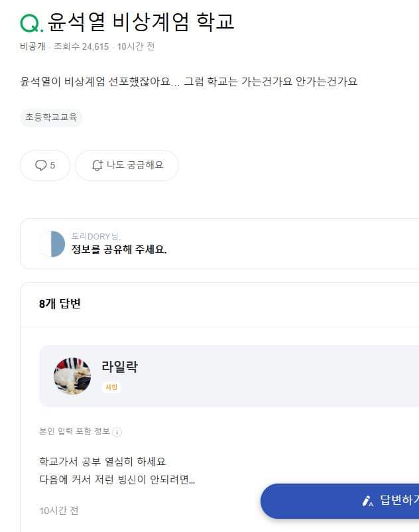Open 라일락's profile picture
Image resolution: width=419 pixels, height=532 pixels.
coord(72,375)
